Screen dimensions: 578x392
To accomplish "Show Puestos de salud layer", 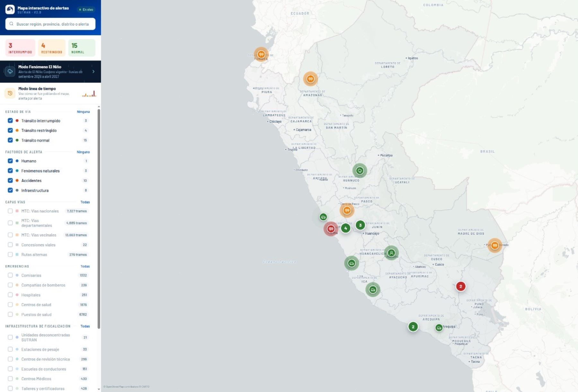I will tap(10, 314).
